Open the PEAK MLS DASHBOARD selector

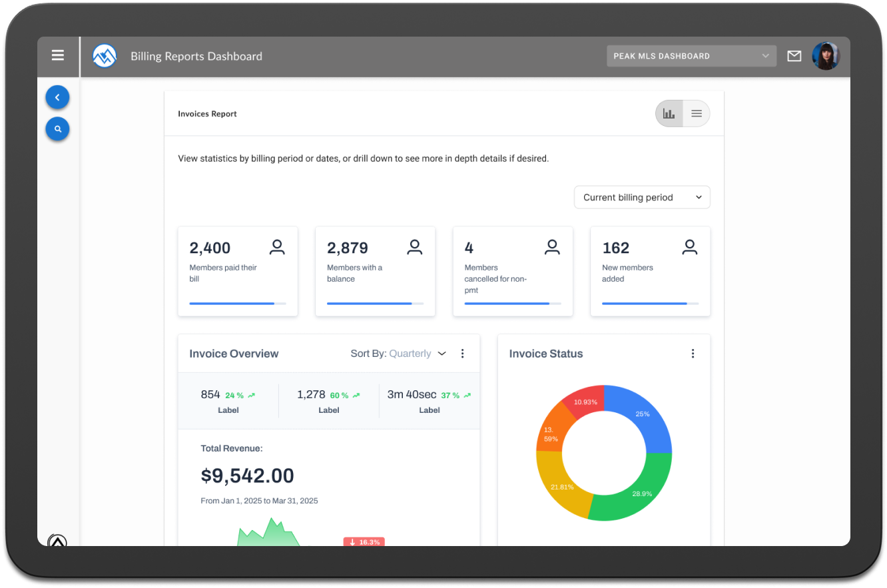[x=691, y=56]
